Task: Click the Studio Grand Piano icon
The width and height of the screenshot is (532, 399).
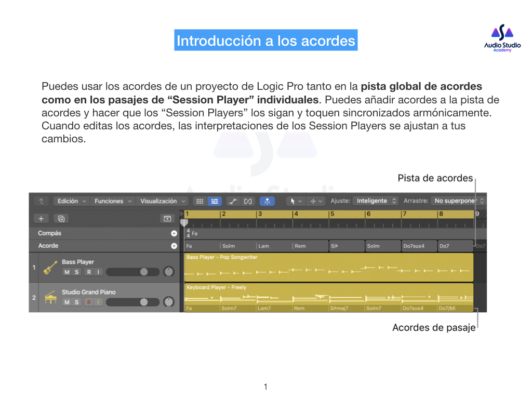Action: (x=50, y=298)
